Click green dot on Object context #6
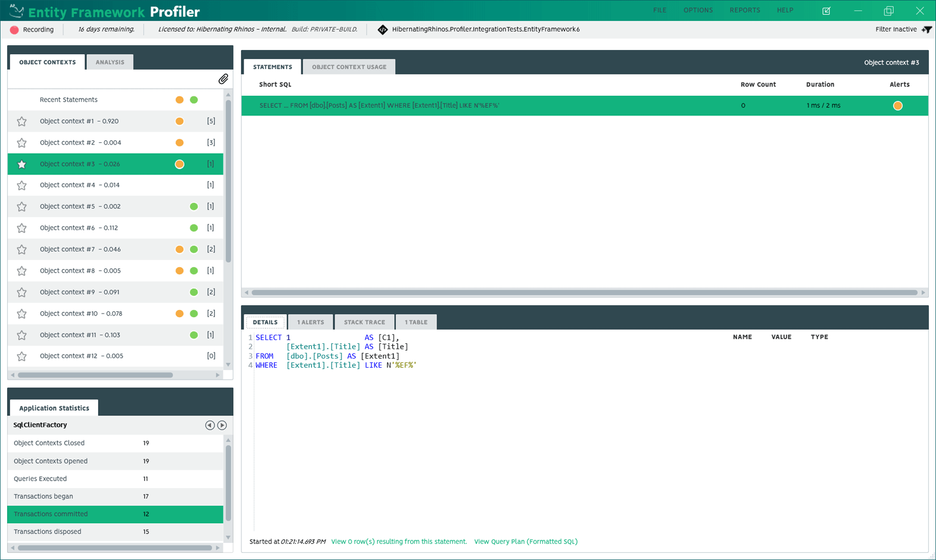The height and width of the screenshot is (560, 936). coord(194,228)
